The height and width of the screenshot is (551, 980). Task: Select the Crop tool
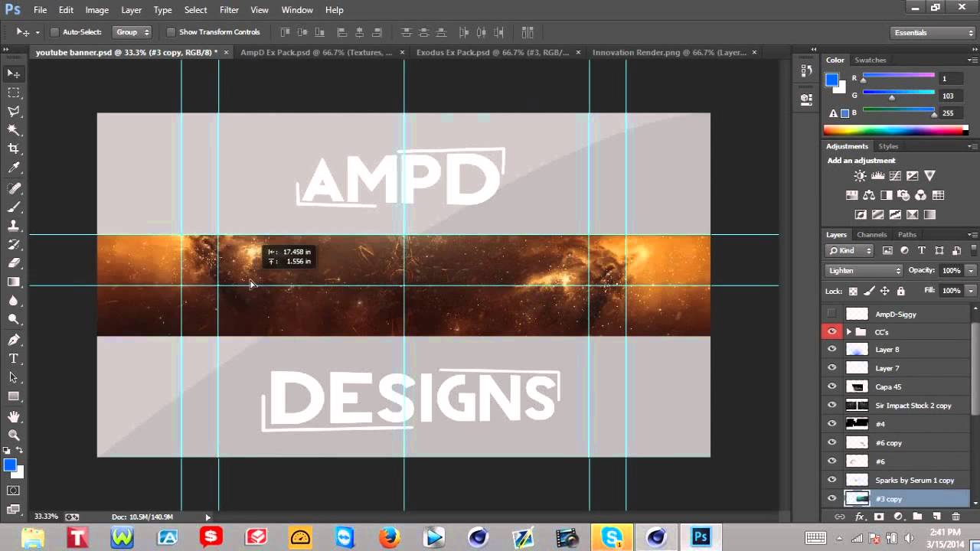coord(14,149)
